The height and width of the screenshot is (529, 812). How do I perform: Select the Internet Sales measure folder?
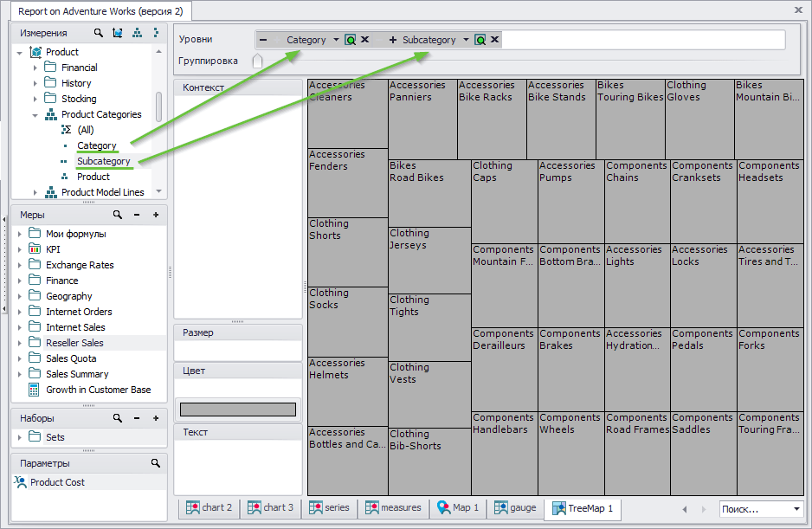tap(75, 327)
